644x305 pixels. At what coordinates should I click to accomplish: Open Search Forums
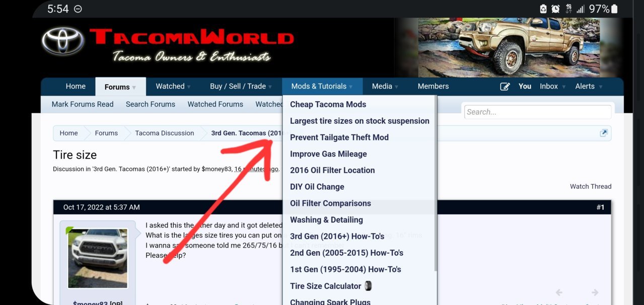[151, 104]
